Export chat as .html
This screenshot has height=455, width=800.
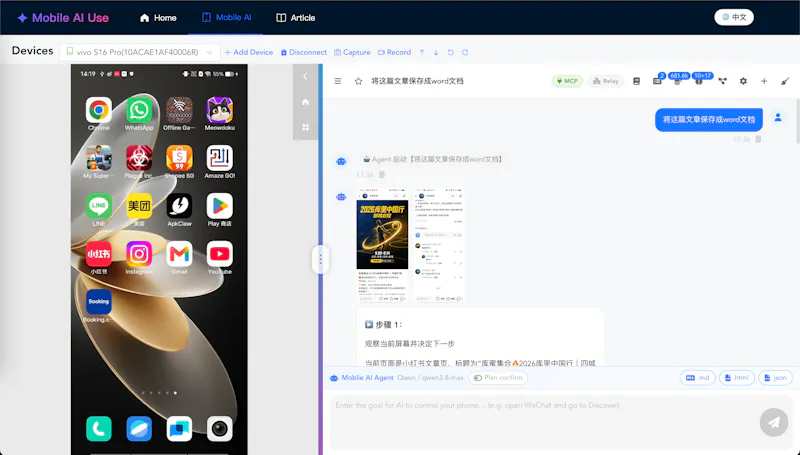click(x=736, y=378)
